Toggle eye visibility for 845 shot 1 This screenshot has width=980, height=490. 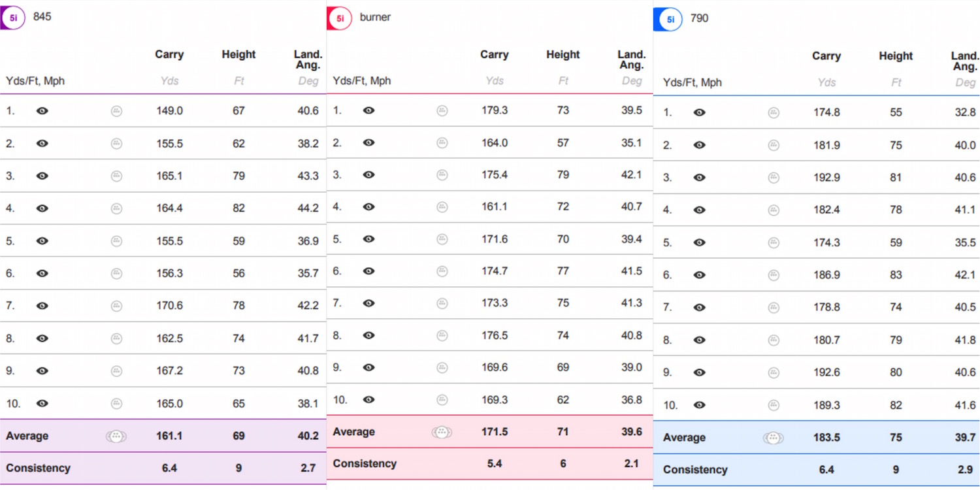42,111
